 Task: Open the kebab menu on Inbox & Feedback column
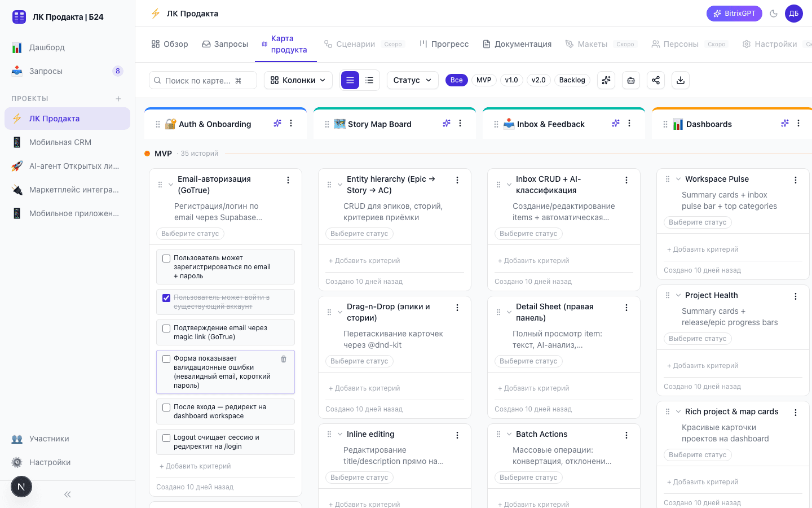[629, 123]
